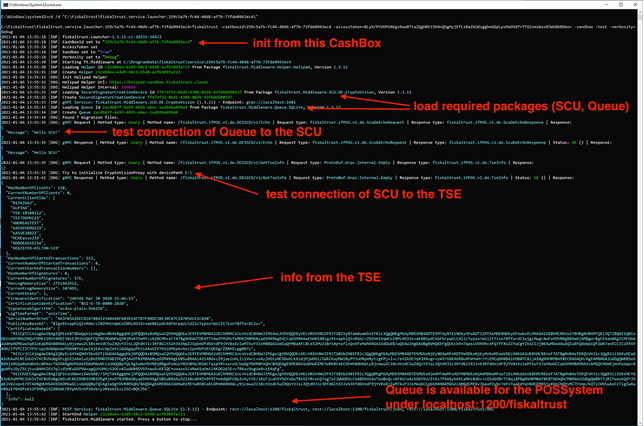Click the "Found 7 migration files." line
This screenshot has height=426, width=644.
click(x=59, y=117)
